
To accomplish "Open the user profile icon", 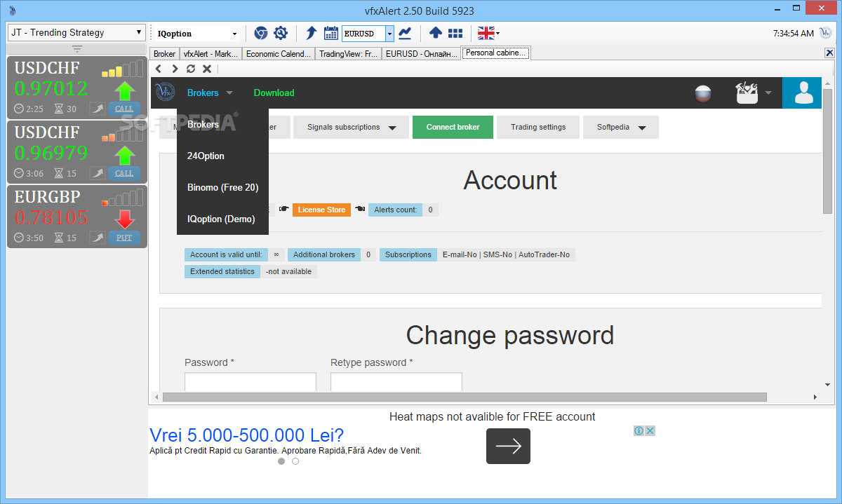I will 802,93.
